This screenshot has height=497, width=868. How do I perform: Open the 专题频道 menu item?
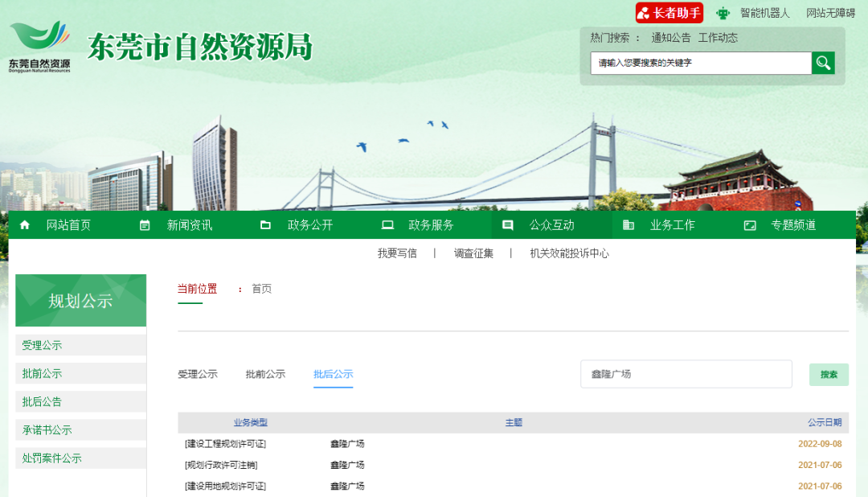(793, 225)
